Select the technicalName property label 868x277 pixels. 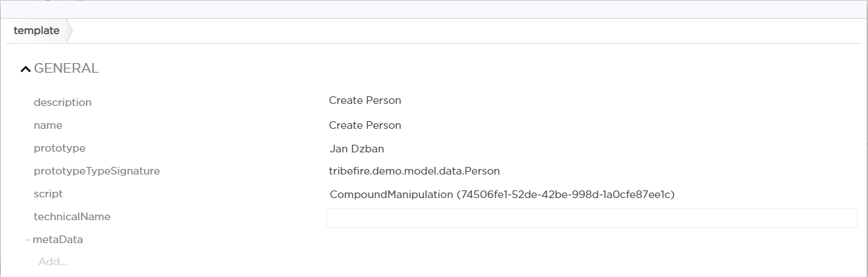[72, 217]
